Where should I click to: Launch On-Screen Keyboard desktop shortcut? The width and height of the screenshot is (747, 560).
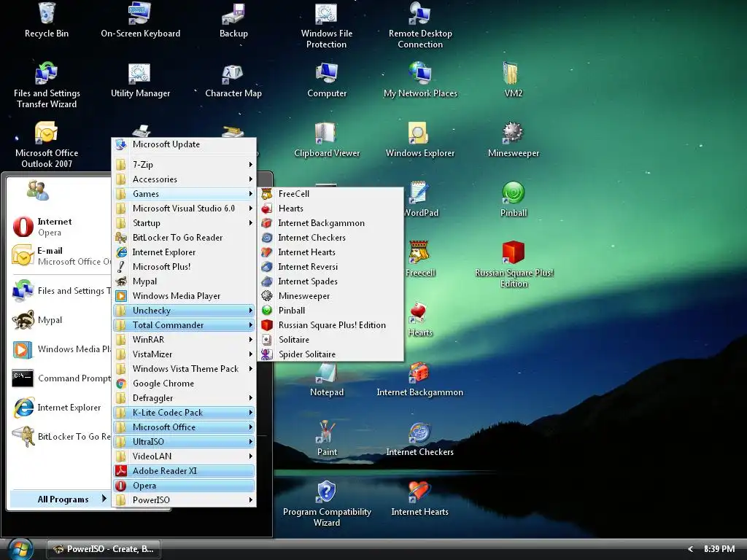coord(140,19)
